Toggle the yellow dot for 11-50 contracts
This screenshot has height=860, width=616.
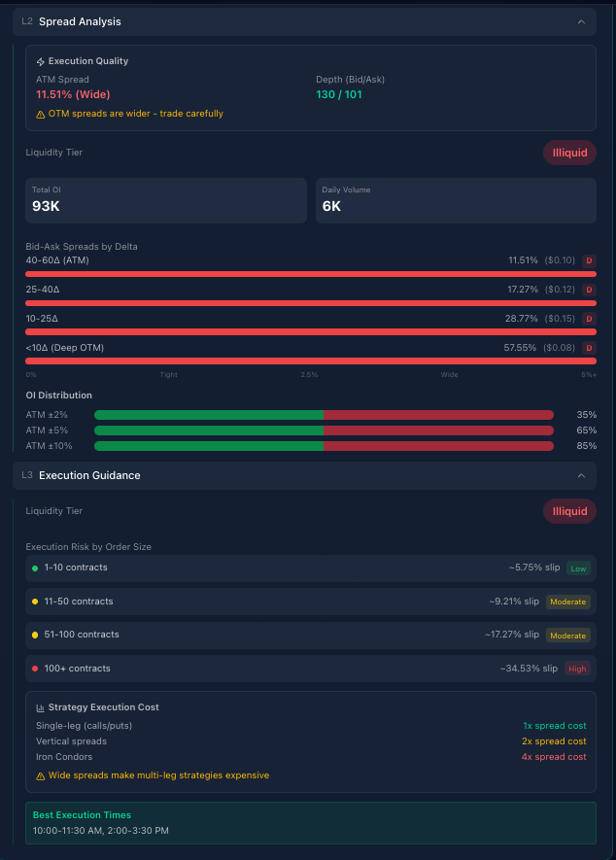coord(34,602)
